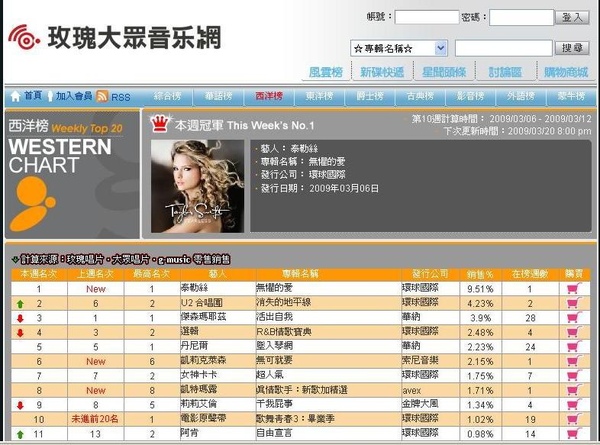This screenshot has width=600, height=445.
Task: Open the 討論區 forum link
Action: point(505,72)
